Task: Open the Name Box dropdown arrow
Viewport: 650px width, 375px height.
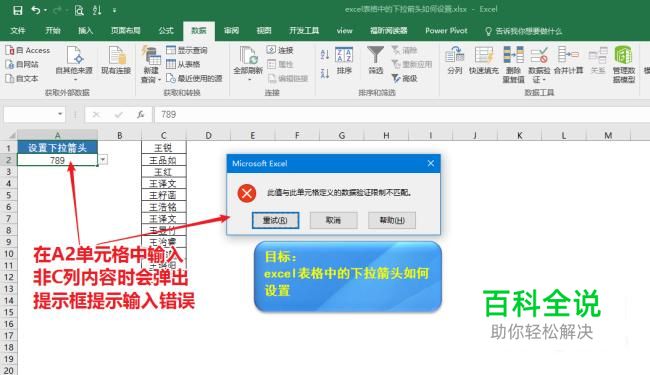Action: pos(61,114)
